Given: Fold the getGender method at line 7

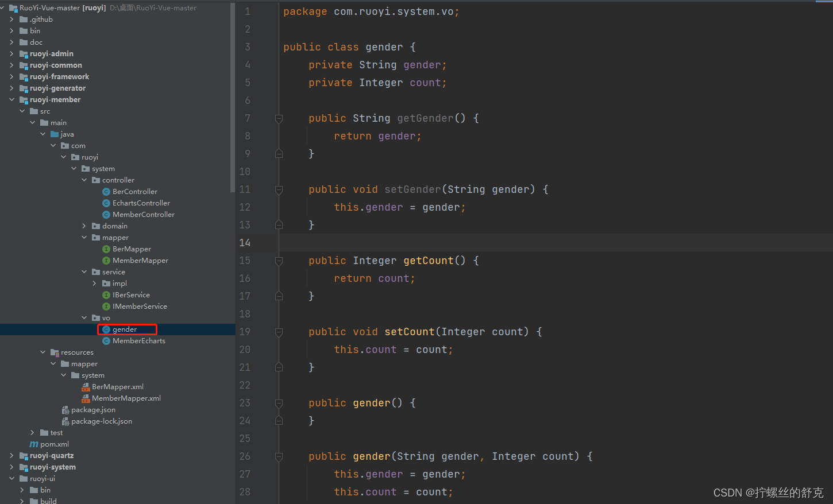Looking at the screenshot, I should [x=279, y=119].
